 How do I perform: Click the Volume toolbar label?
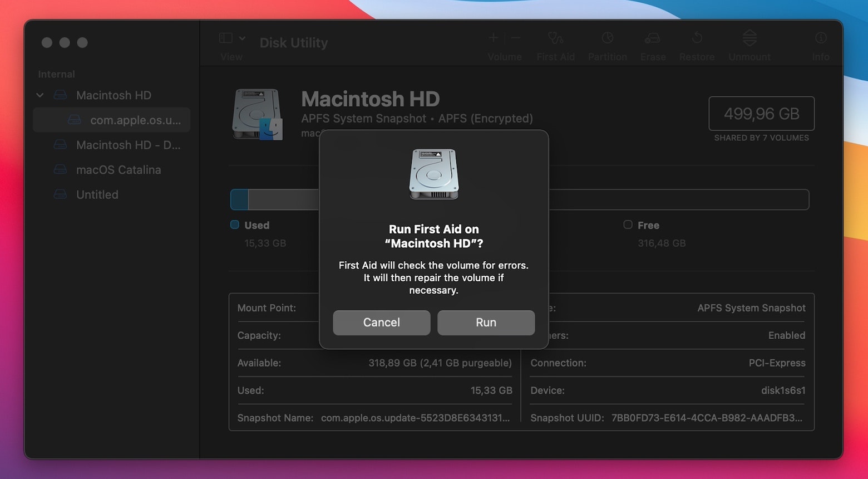pos(505,57)
